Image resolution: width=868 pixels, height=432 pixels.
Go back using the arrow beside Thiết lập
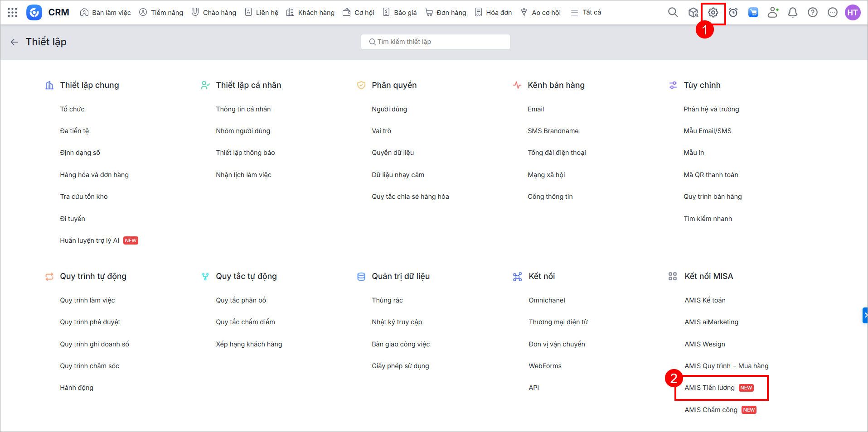[x=15, y=42]
